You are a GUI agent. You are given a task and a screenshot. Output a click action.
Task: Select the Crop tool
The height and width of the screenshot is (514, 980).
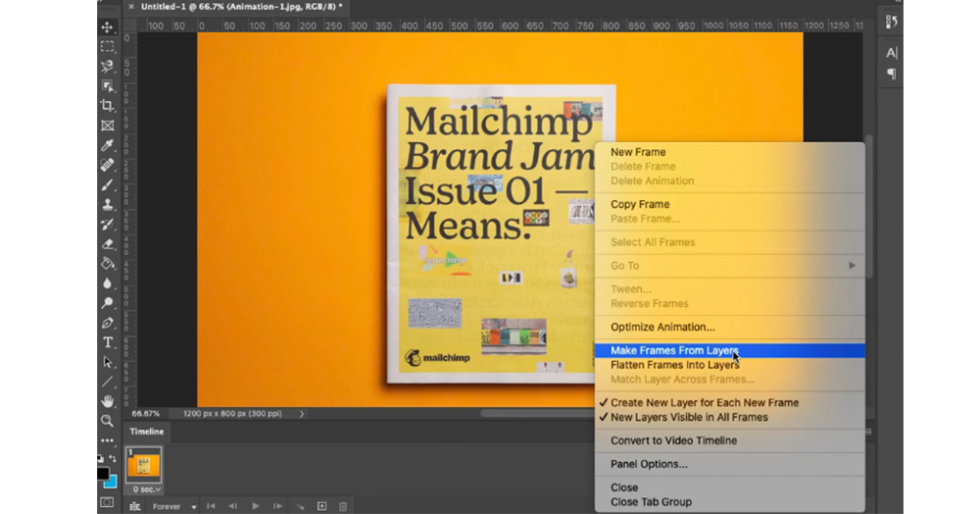click(108, 106)
